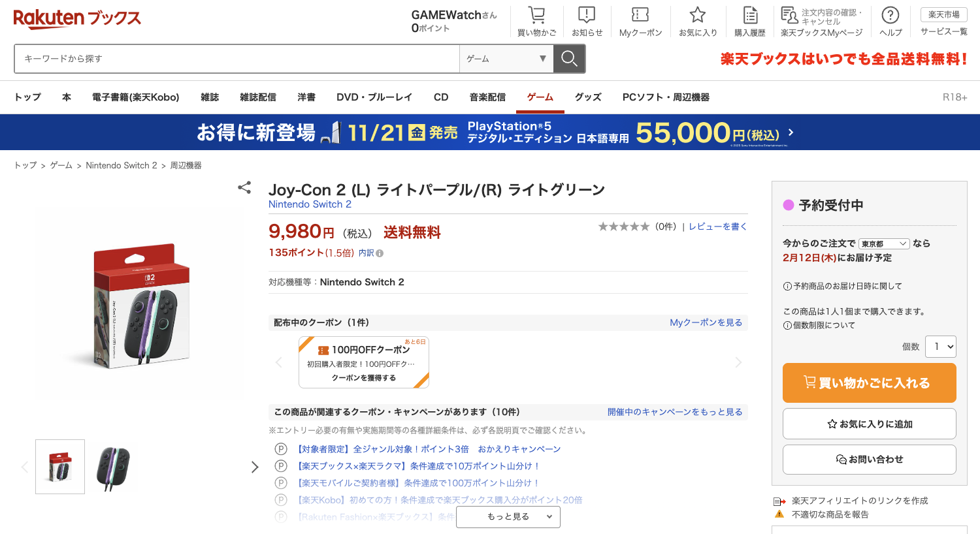The height and width of the screenshot is (534, 980).
Task: Slide coupon carousel to the right
Action: [x=738, y=362]
